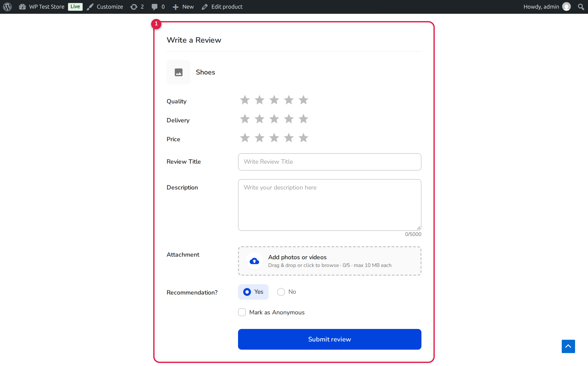588x366 pixels.
Task: Open the updates icon showing 2
Action: pos(137,7)
